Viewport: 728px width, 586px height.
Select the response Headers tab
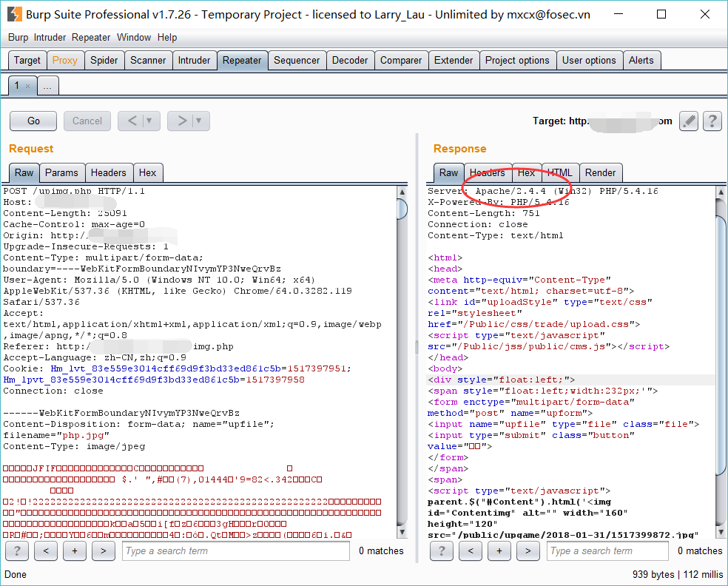click(x=488, y=172)
